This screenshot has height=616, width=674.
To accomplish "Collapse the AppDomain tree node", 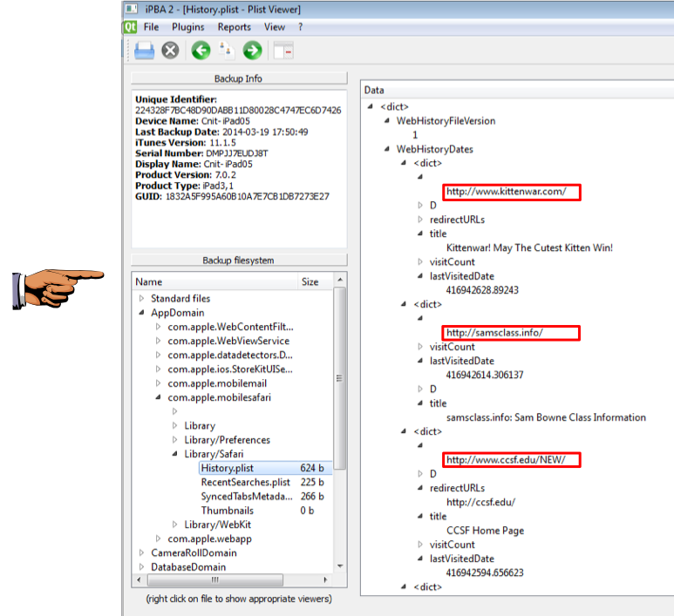I will point(141,312).
